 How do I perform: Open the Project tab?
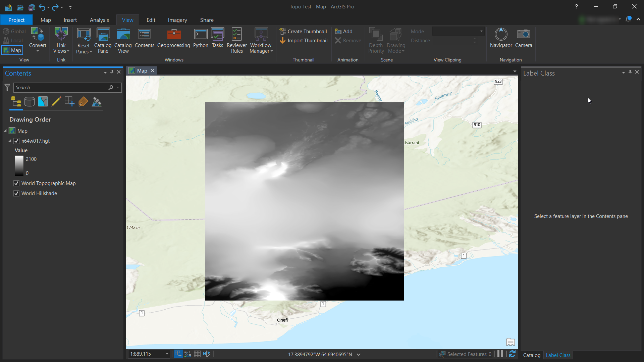(16, 20)
